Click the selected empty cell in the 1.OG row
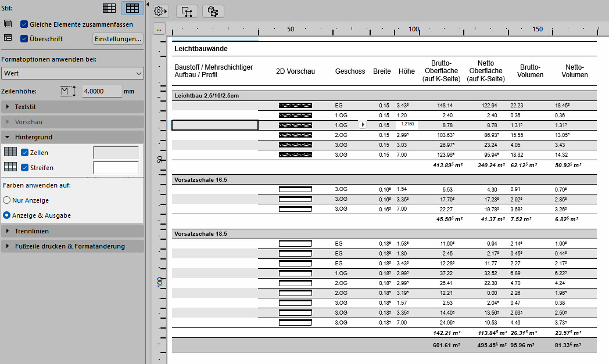 [x=215, y=125]
